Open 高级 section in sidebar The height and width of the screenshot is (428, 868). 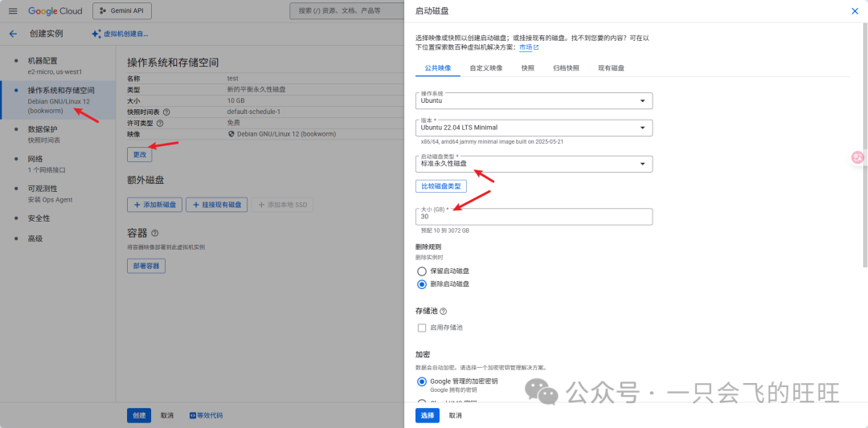coord(58,238)
